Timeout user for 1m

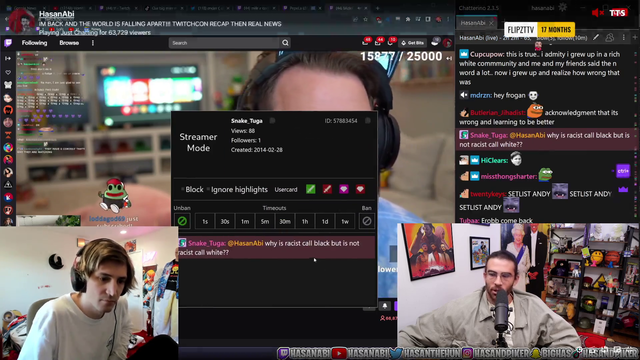[x=245, y=221]
